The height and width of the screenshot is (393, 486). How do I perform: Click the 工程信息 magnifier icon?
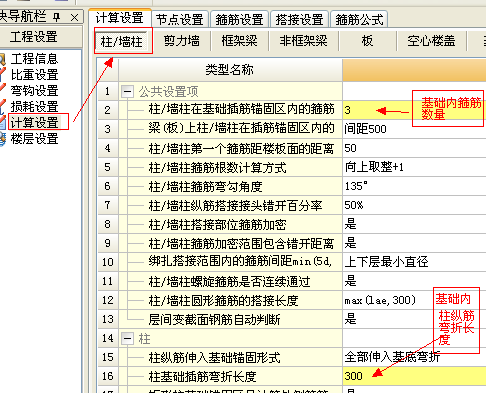3,59
